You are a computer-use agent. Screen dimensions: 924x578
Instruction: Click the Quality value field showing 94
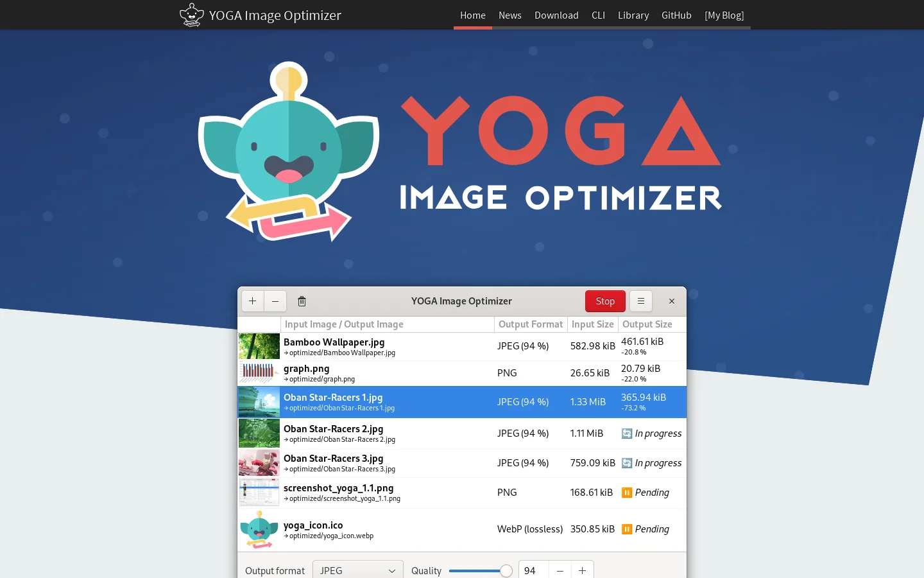[533, 570]
